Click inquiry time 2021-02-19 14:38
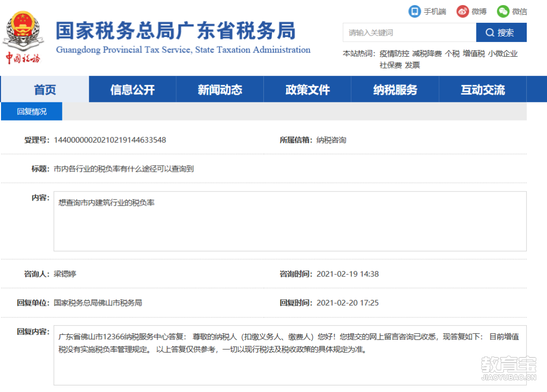 (347, 274)
